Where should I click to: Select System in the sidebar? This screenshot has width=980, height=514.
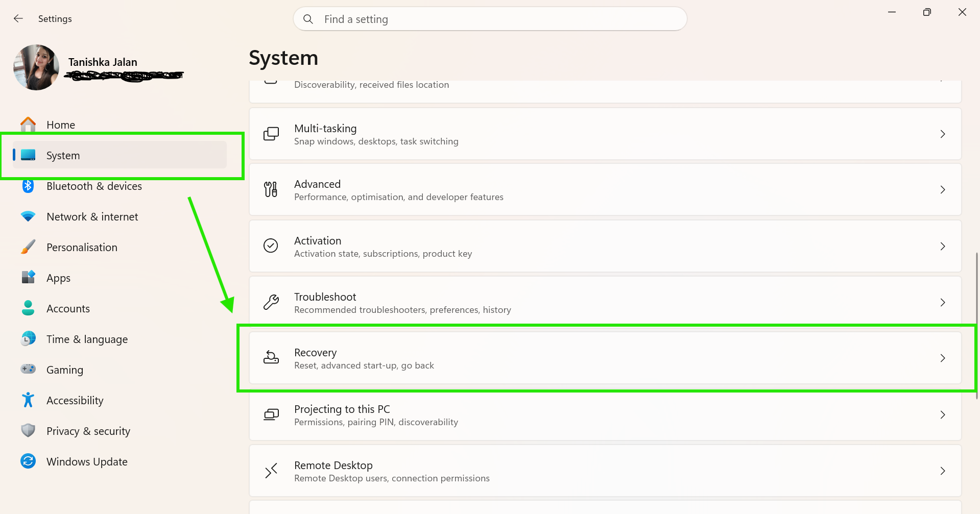[120, 155]
